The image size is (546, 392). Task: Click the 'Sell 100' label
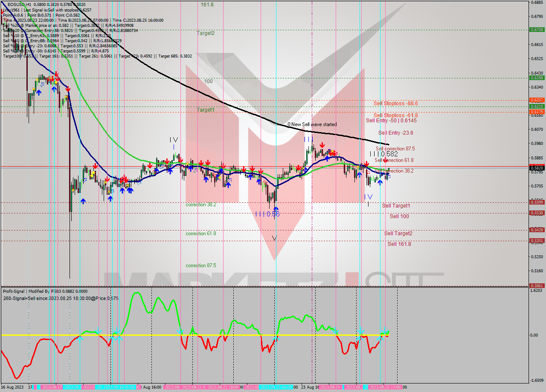click(399, 216)
